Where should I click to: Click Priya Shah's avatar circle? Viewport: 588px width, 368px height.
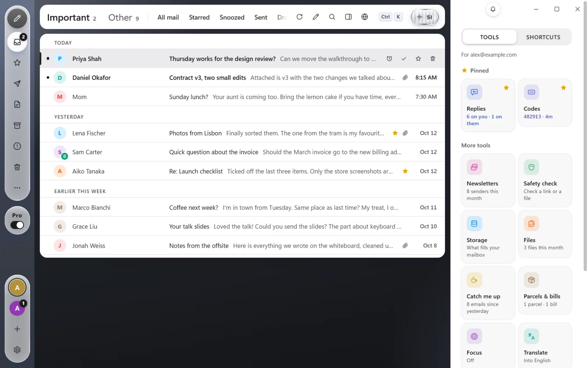[60, 59]
